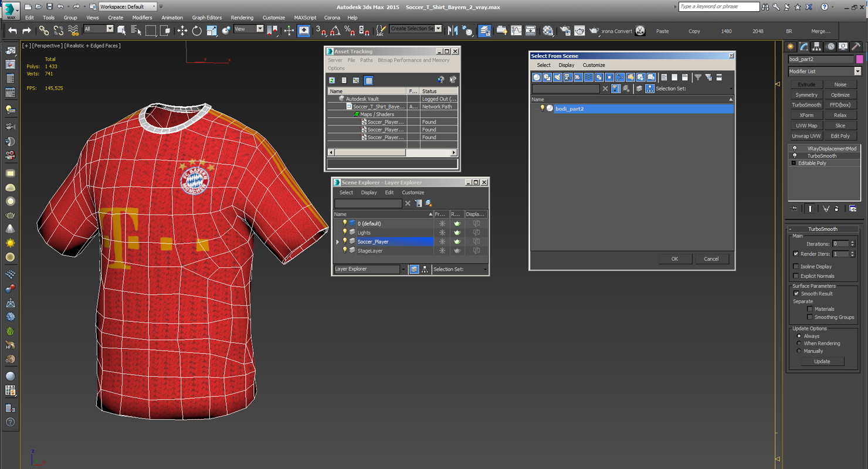Image resolution: width=868 pixels, height=469 pixels.
Task: Click Display Geometry filter in Select From Scene
Action: (537, 77)
